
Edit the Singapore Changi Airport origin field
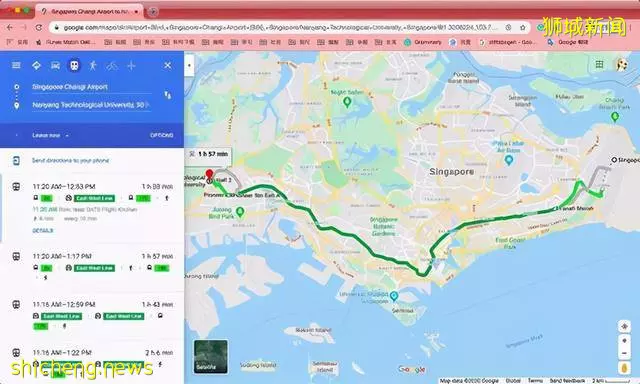[91, 87]
